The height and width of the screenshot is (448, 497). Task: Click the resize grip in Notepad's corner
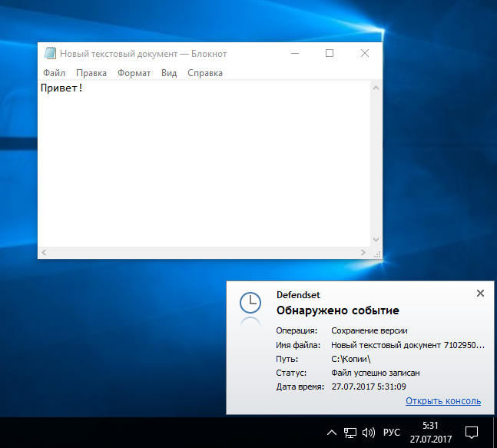376,253
